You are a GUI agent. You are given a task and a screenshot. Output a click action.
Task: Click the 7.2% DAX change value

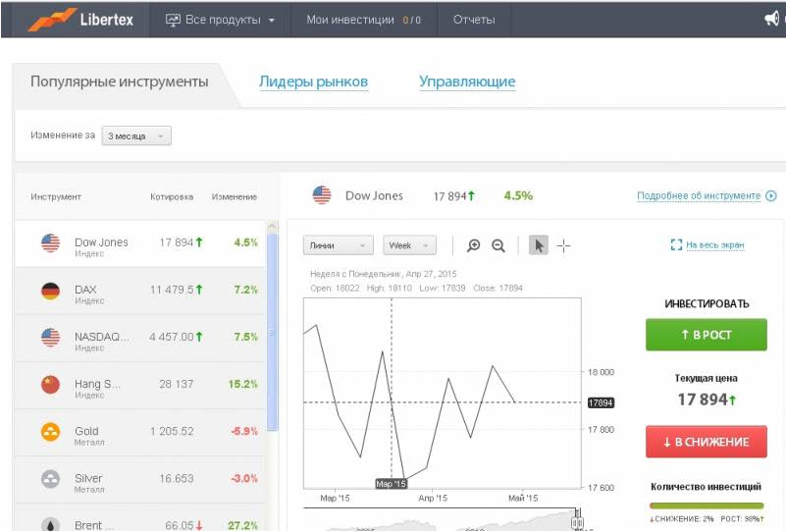[245, 290]
